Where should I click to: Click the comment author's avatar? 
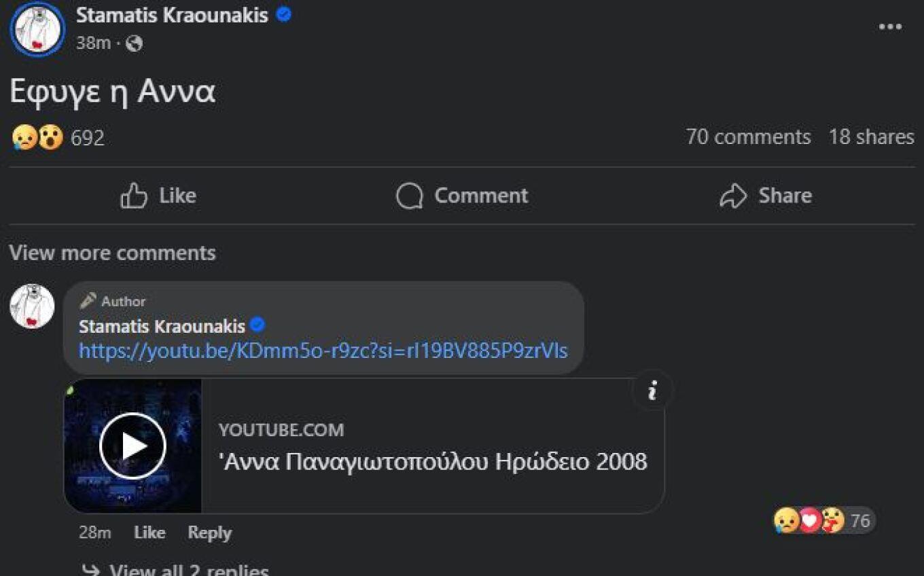[x=32, y=306]
